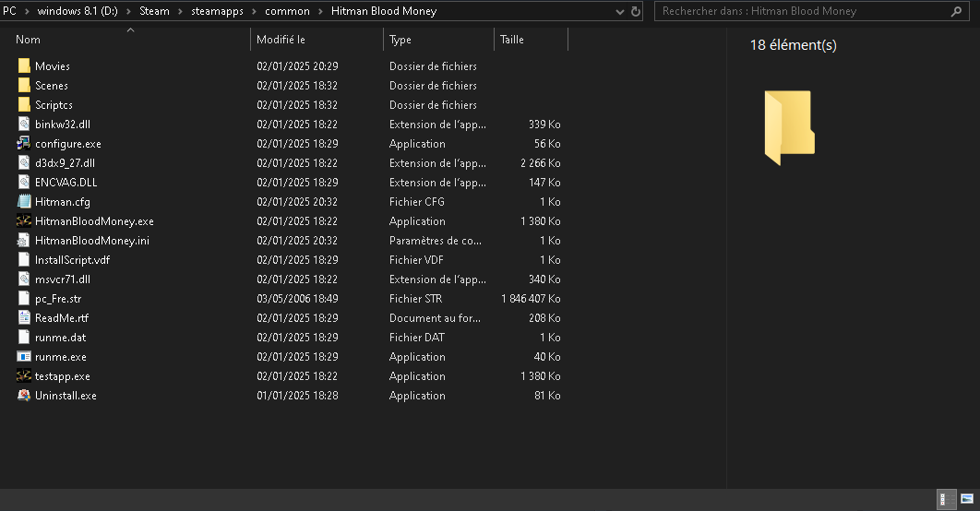The image size is (980, 511).
Task: Switch to large icons view in status bar
Action: 967,498
